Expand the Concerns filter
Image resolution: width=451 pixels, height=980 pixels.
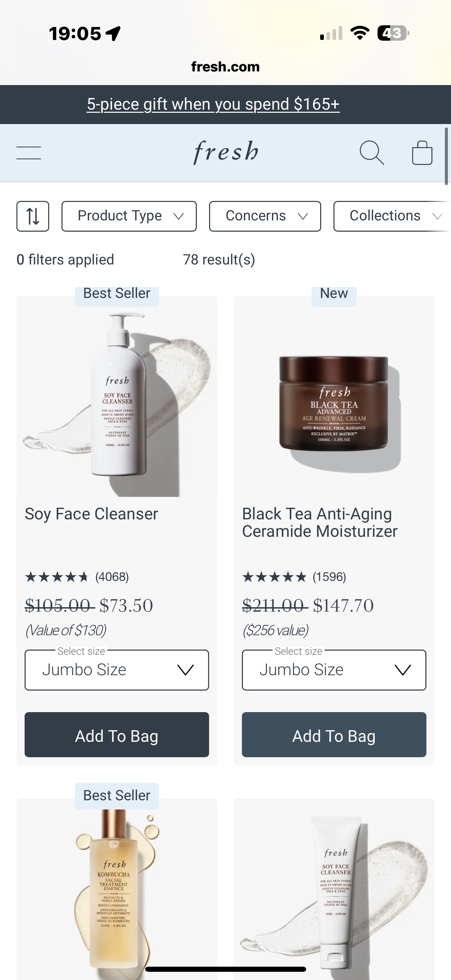(265, 216)
